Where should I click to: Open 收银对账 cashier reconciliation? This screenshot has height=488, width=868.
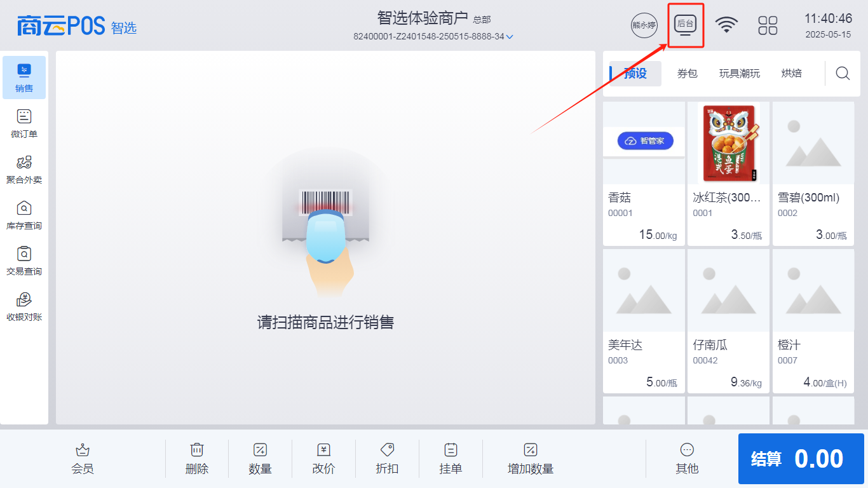point(24,306)
